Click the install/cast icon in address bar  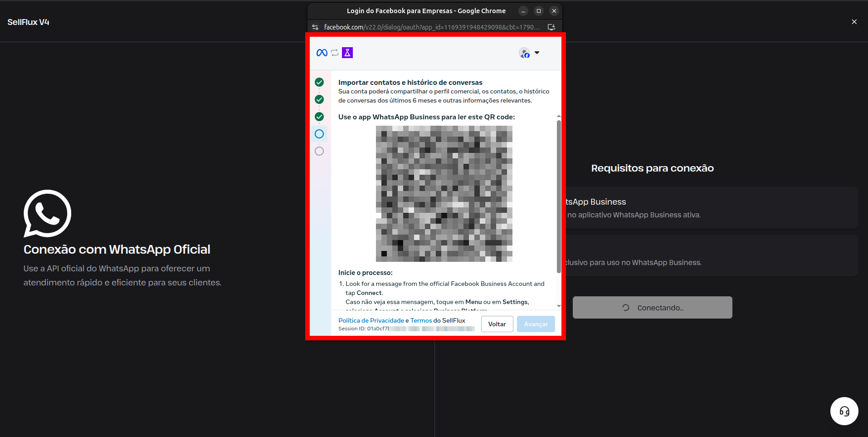(551, 27)
